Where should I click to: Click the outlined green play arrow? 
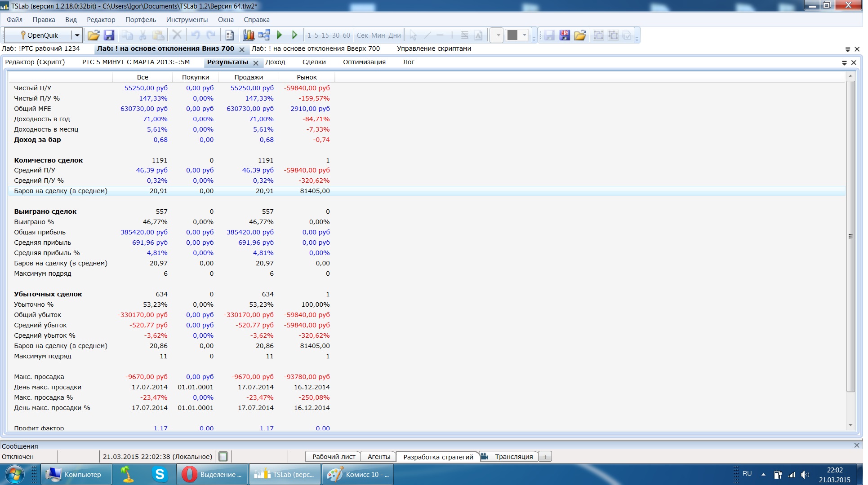294,35
